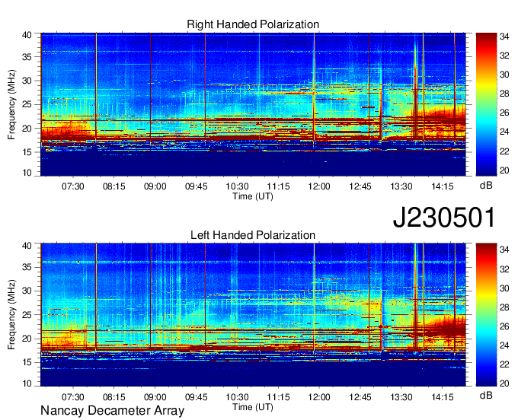This screenshot has width=518, height=420.
Task: Click the top plot's 'Frequency (MHz)' label
Action: [x=11, y=104]
